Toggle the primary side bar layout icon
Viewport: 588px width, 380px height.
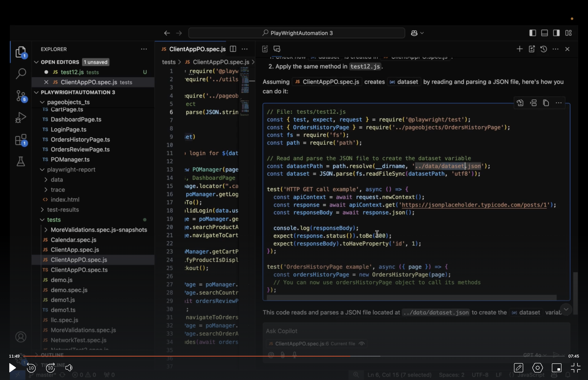pyautogui.click(x=533, y=33)
